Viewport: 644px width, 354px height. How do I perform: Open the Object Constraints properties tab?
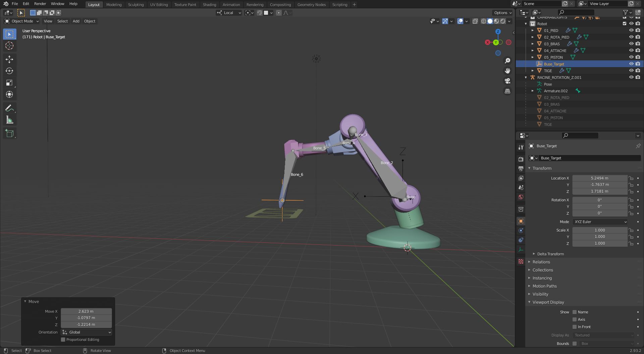click(x=521, y=240)
